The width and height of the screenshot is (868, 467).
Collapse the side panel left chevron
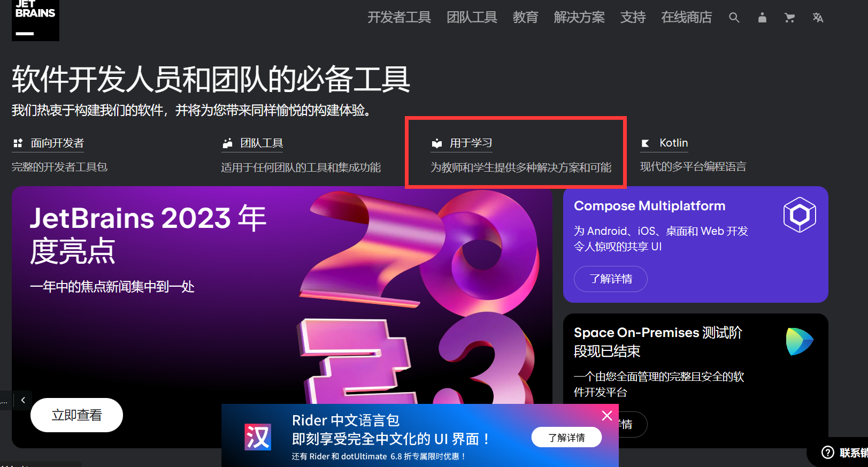pos(23,400)
